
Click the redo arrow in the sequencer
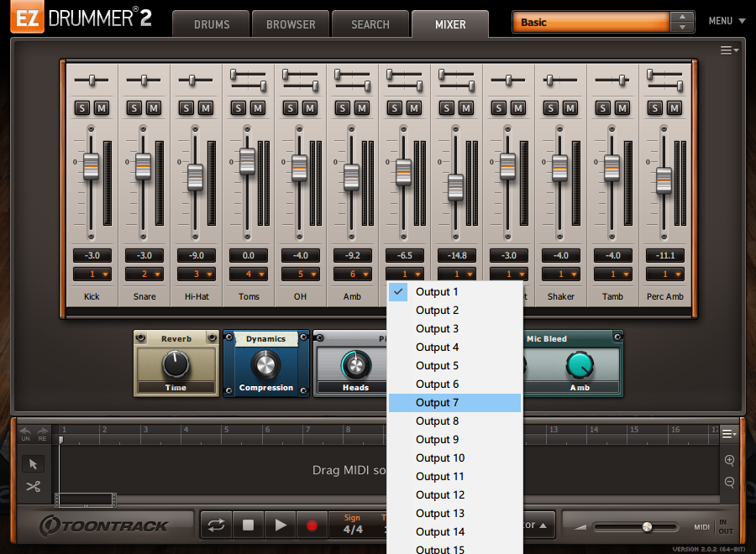tap(43, 431)
